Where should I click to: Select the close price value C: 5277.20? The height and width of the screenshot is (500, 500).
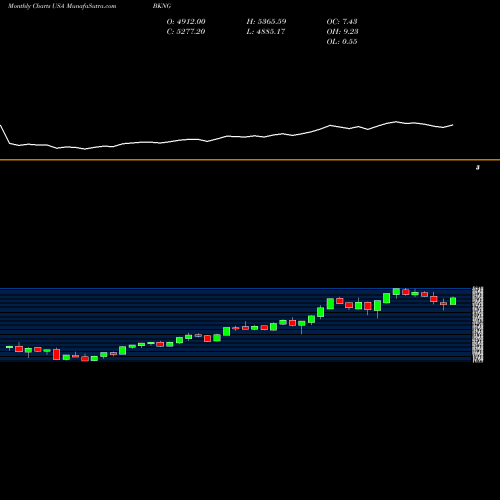[186, 31]
